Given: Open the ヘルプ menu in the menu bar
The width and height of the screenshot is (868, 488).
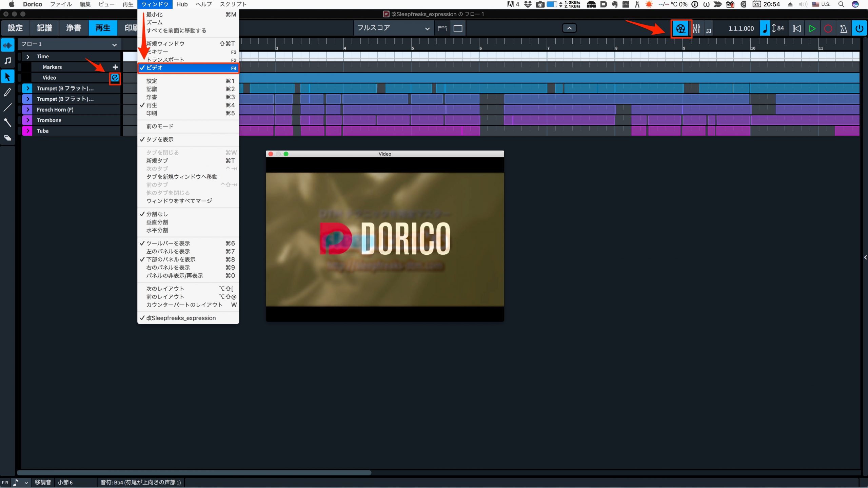Looking at the screenshot, I should (204, 4).
